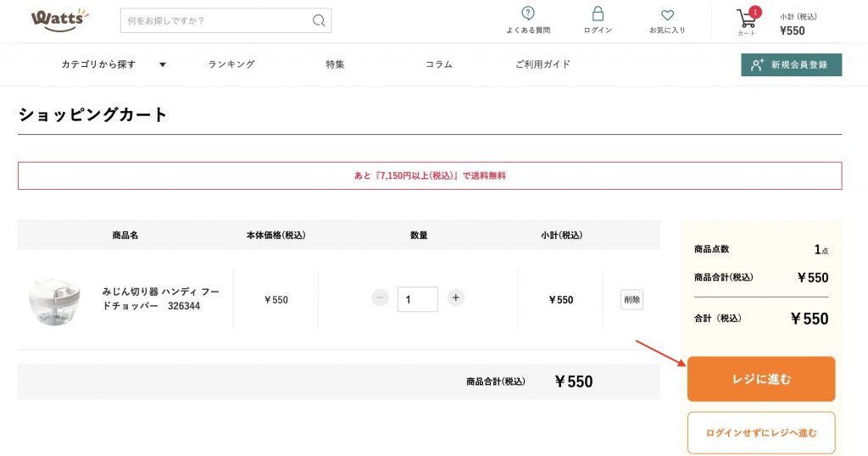The height and width of the screenshot is (456, 868).
Task: Click the quantity input field
Action: pyautogui.click(x=417, y=299)
